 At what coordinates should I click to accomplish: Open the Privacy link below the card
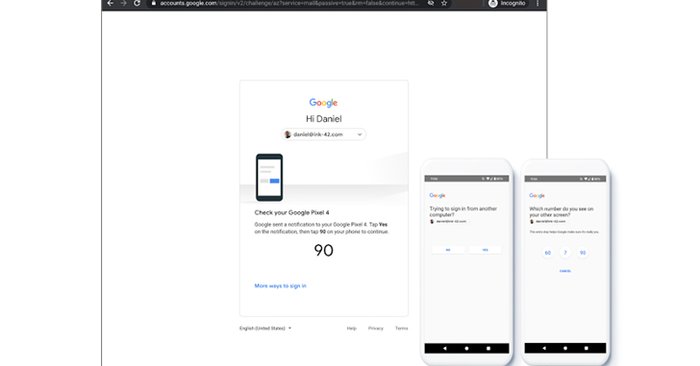[376, 328]
